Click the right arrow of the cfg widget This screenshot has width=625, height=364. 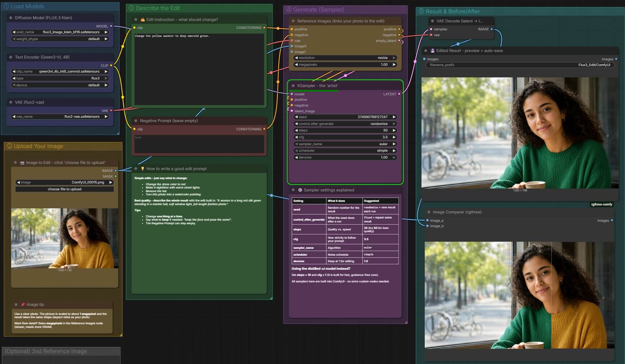tap(394, 137)
